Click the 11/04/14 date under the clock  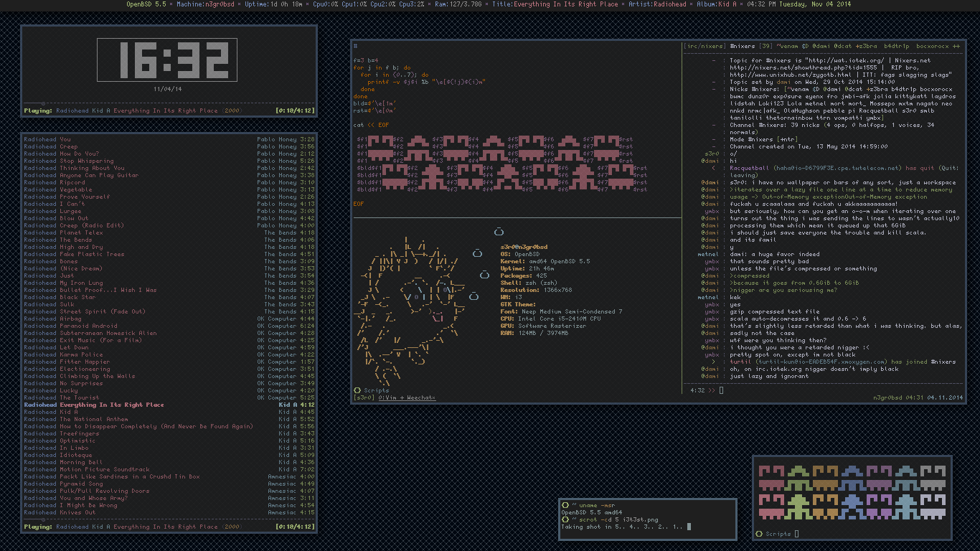coord(168,89)
